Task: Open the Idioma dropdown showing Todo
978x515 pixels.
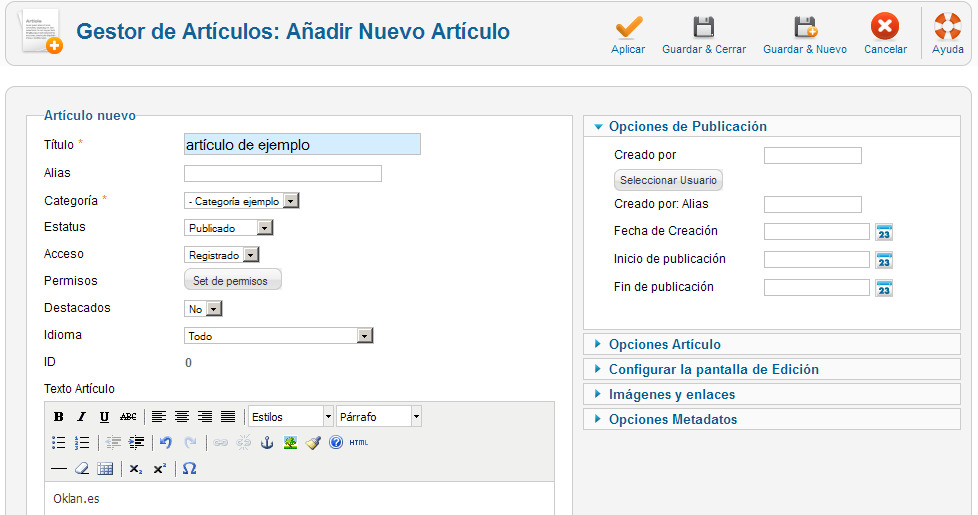Action: (x=278, y=335)
